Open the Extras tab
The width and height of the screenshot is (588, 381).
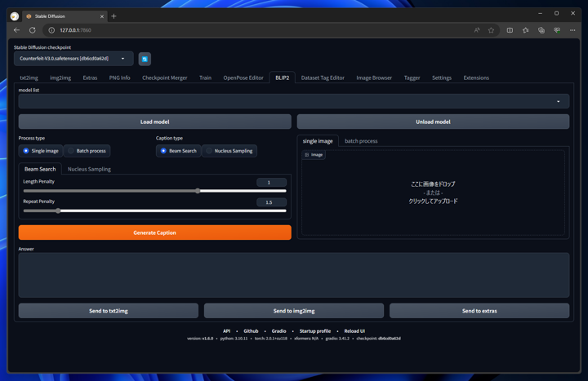click(x=90, y=78)
